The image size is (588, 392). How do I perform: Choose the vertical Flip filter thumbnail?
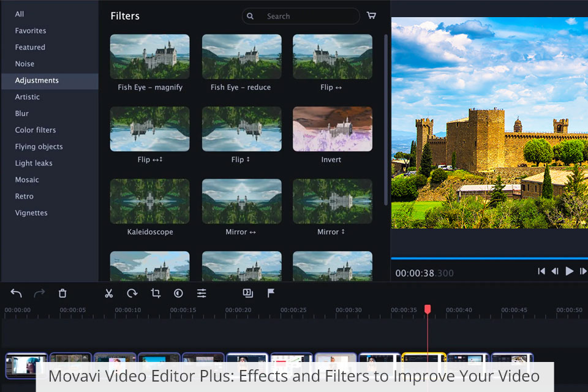tap(241, 129)
